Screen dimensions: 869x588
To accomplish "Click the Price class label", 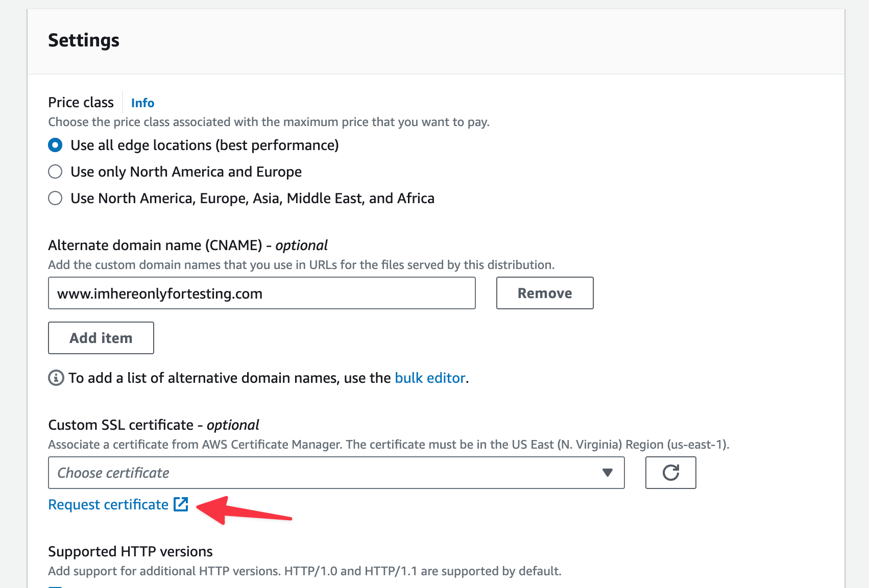I will 81,103.
